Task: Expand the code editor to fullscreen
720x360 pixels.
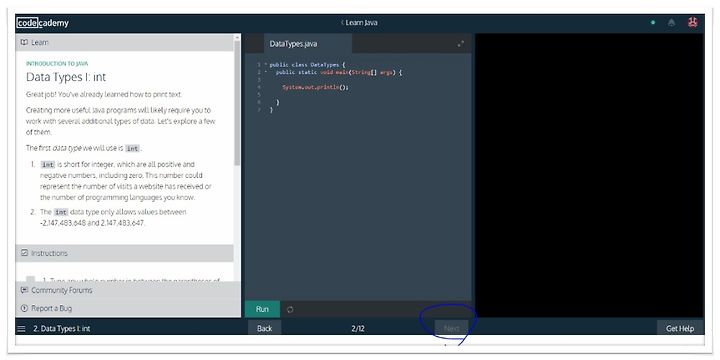Action: point(461,44)
